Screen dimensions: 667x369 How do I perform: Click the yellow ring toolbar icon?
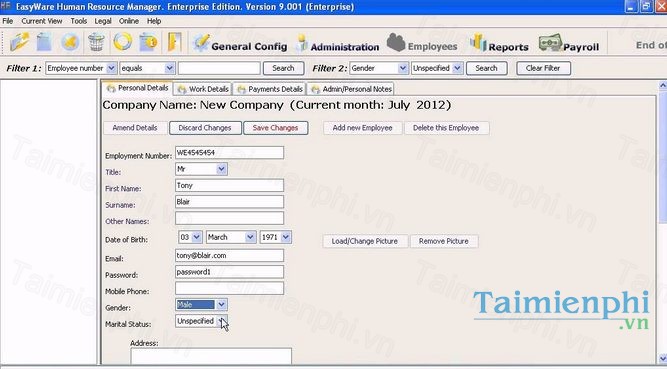123,42
